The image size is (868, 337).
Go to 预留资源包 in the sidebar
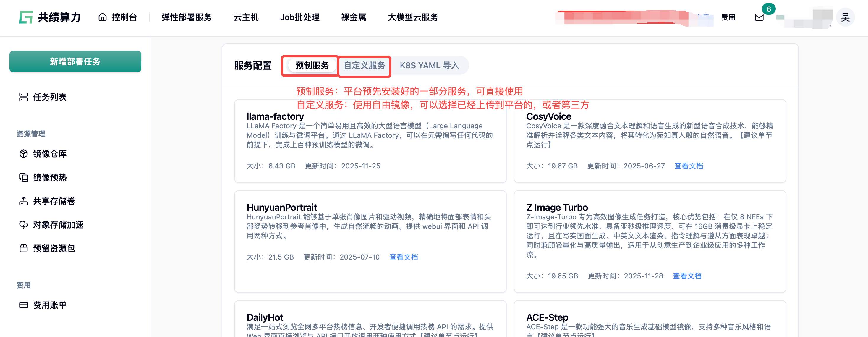54,248
